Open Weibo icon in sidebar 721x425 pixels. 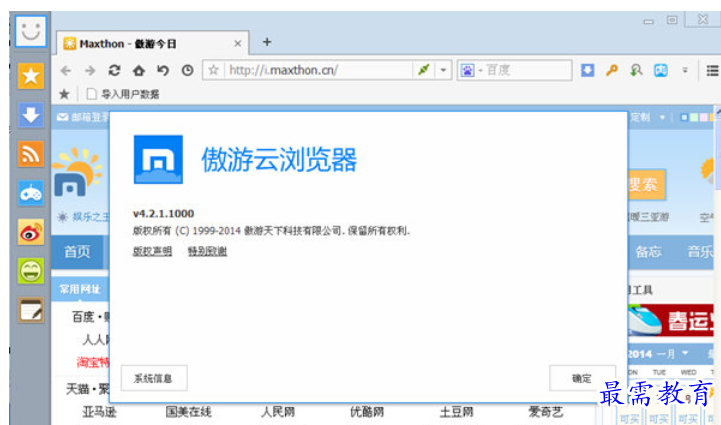31,232
